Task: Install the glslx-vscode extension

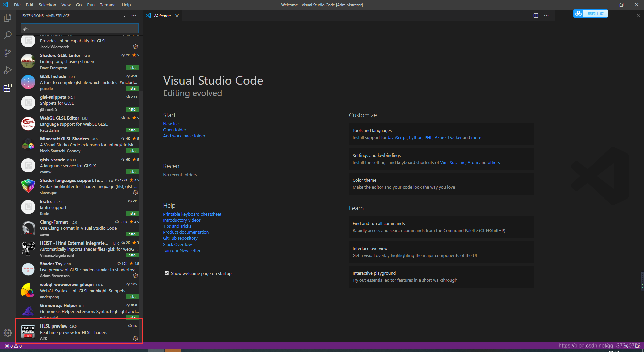Action: point(132,172)
